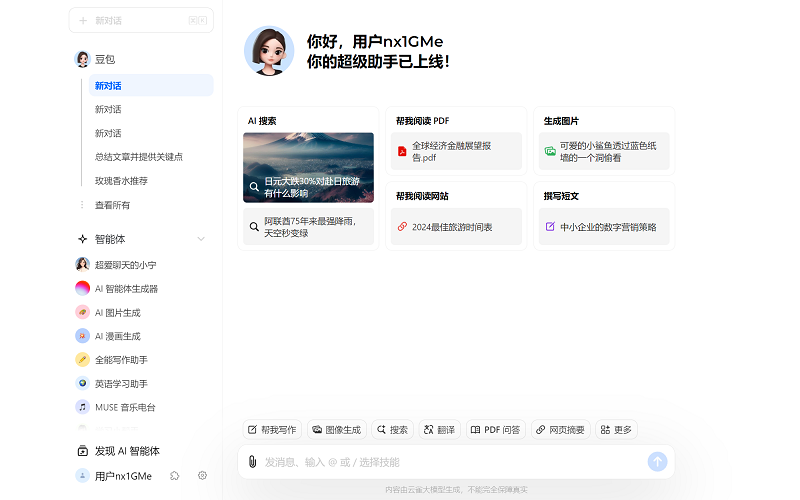
Task: Open 全球经济金融展望报告.pdf suggestion
Action: tap(455, 151)
